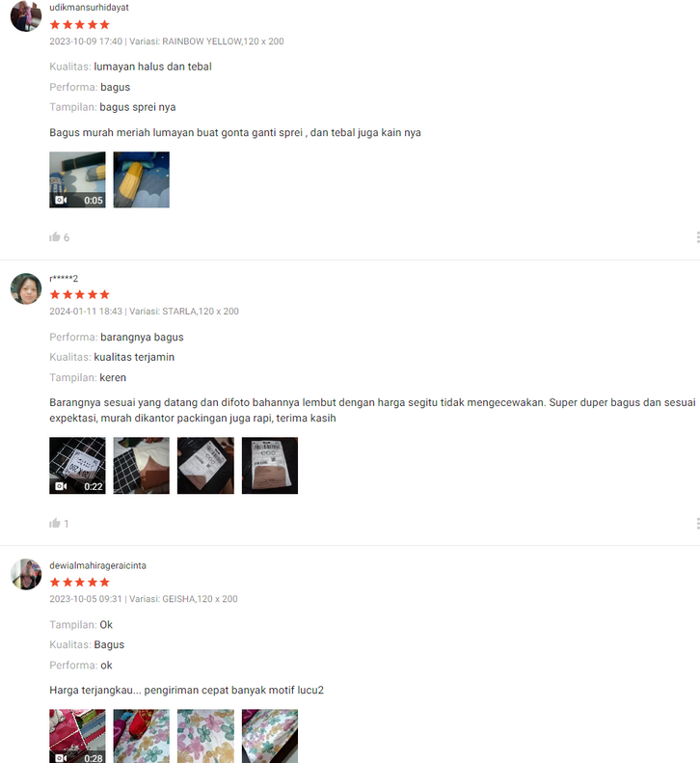This screenshot has height=763, width=700.
Task: Open the third photo in r*****2's review
Action: coord(205,466)
